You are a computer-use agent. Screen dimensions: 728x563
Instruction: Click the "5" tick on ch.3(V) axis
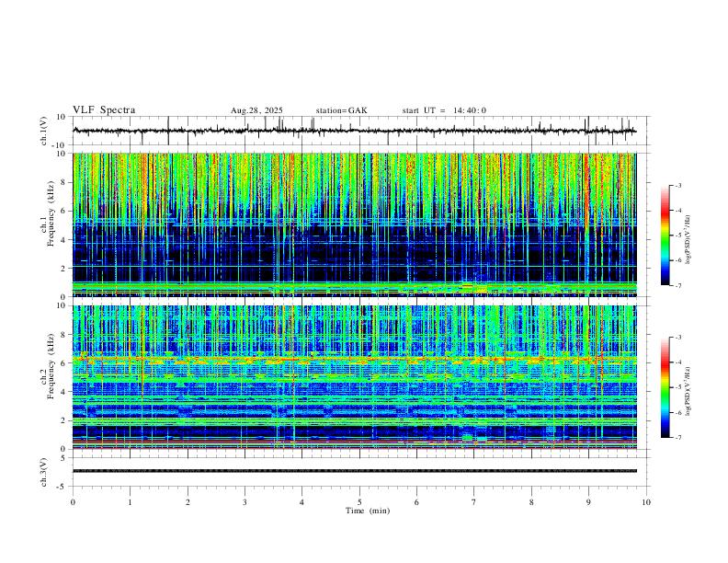63,457
